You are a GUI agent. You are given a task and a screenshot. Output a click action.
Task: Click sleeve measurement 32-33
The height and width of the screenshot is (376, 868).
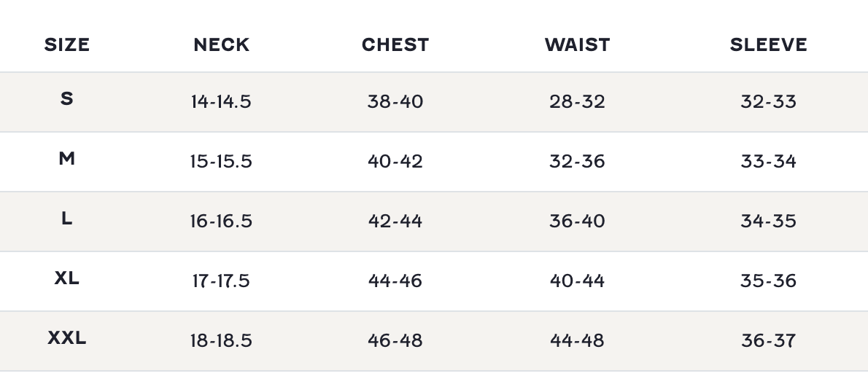pos(768,102)
